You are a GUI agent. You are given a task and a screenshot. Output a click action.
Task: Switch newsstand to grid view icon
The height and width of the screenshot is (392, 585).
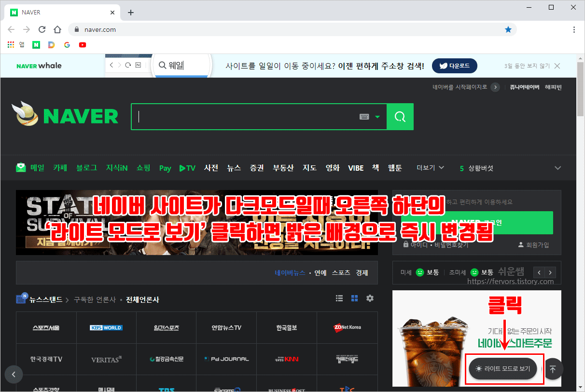tap(355, 298)
